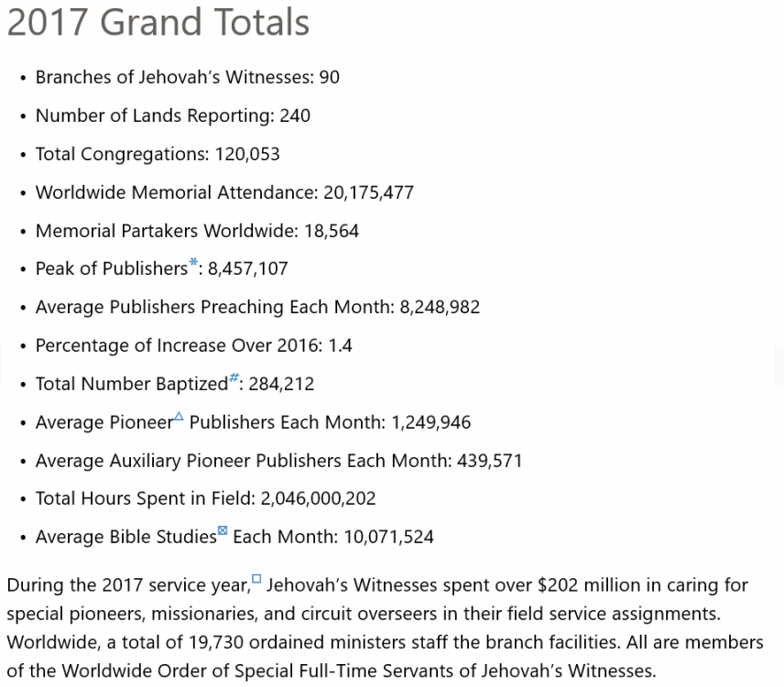Click the asterisk footnote after Peak of Publishers
Screen dimensions: 784x687
click(193, 265)
